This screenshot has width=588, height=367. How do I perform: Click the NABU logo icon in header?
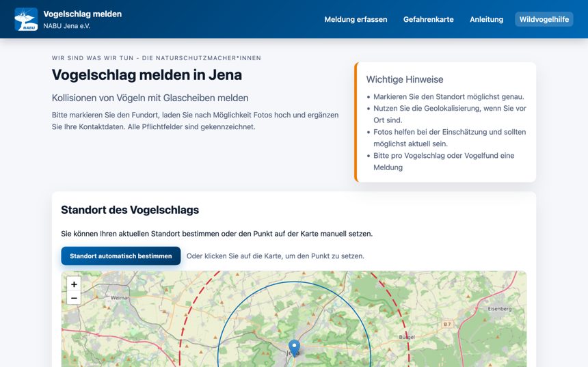click(x=26, y=19)
